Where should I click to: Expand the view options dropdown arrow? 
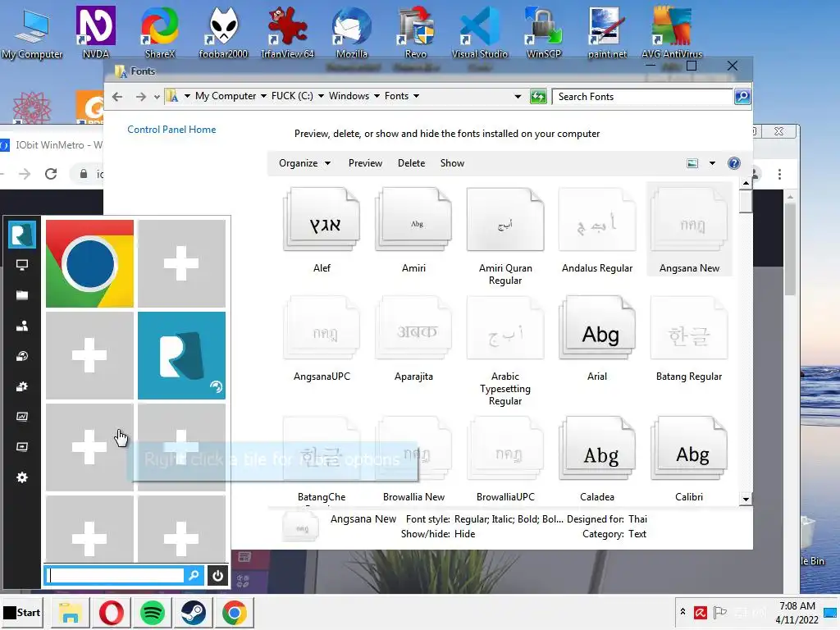pos(713,163)
